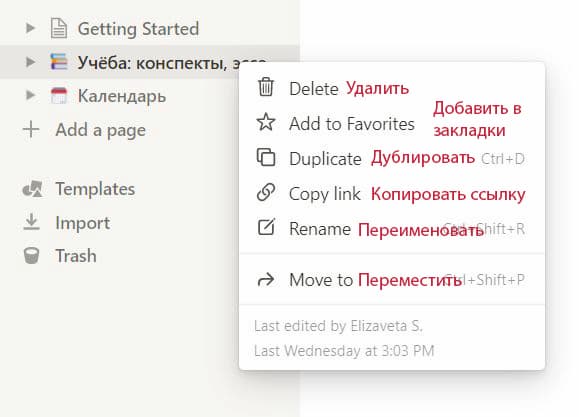Expand the Учёба page toggle arrow
This screenshot has width=579, height=417.
click(x=30, y=62)
